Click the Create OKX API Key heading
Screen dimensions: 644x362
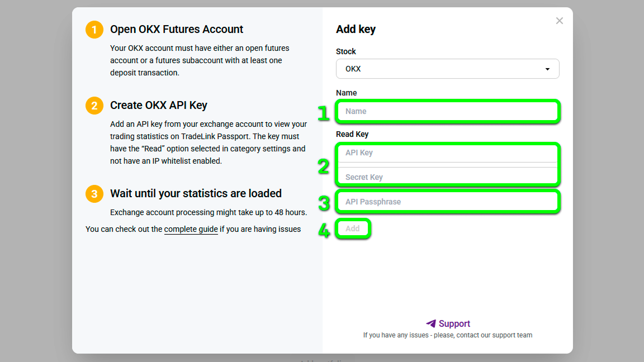159,105
